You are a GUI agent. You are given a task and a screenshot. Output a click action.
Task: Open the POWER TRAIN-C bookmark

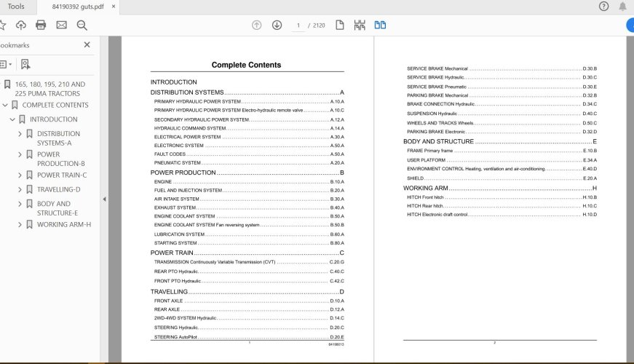(61, 175)
